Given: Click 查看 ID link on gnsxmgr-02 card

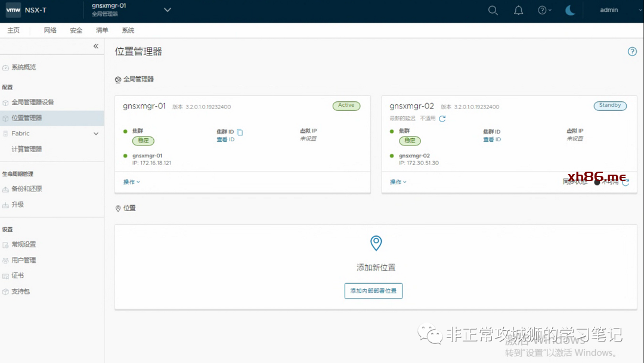Looking at the screenshot, I should tap(491, 139).
